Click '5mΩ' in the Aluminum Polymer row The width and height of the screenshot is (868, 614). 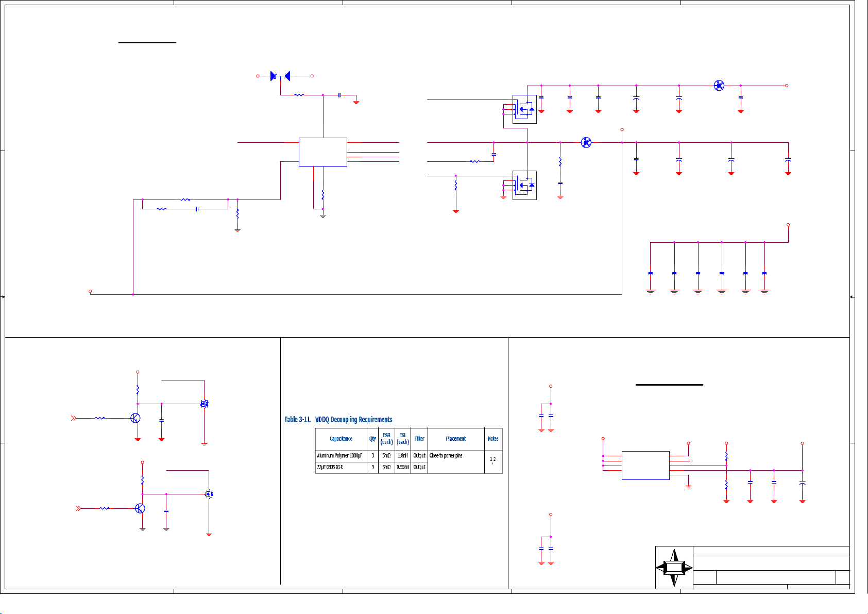point(386,456)
